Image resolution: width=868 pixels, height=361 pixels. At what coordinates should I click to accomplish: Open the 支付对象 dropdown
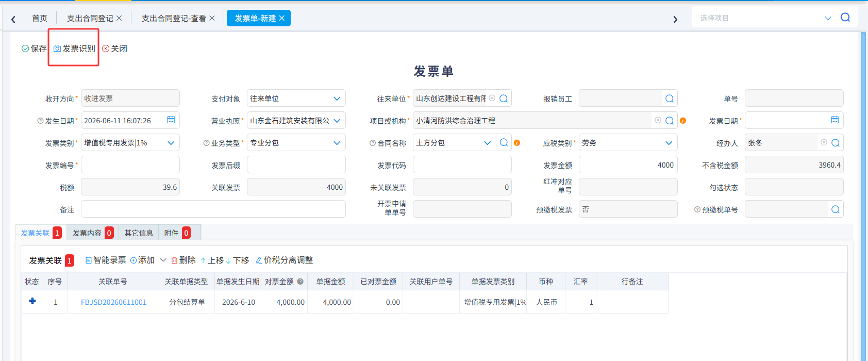337,99
